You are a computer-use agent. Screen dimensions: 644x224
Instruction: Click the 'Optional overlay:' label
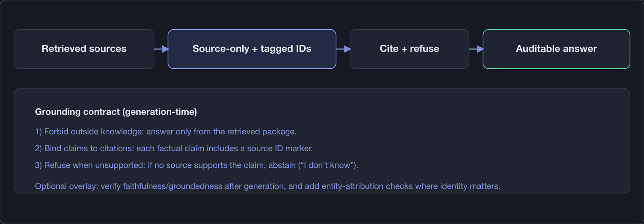click(66, 186)
